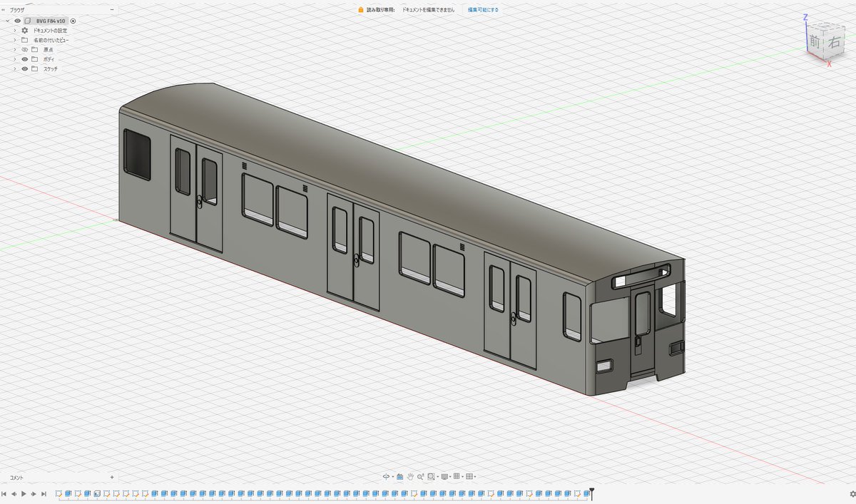Step back one timeline feature
The image size is (856, 504).
tap(14, 493)
